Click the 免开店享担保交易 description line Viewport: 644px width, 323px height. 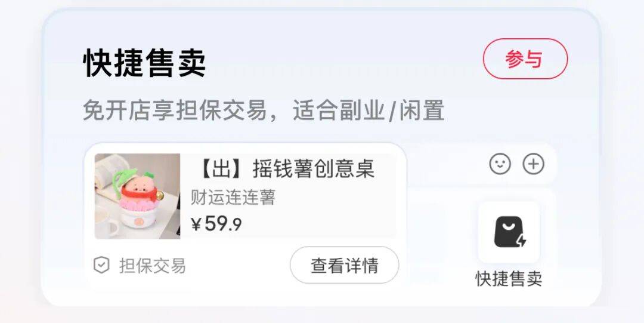coord(264,110)
